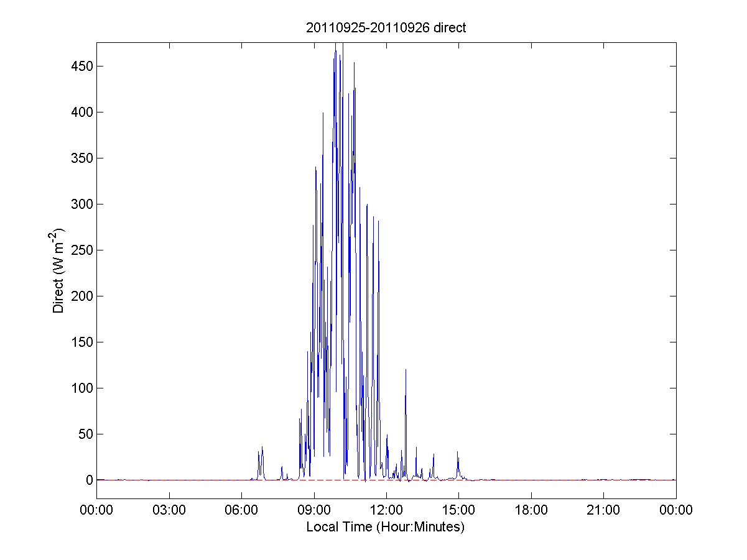
Task: Click the 03:00 x-axis tick label
Action: 169,510
